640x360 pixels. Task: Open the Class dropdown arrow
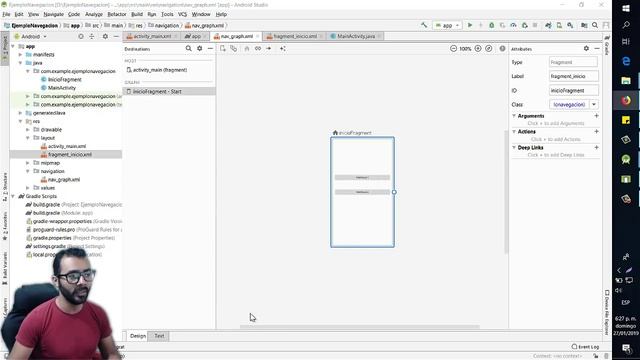(594, 104)
